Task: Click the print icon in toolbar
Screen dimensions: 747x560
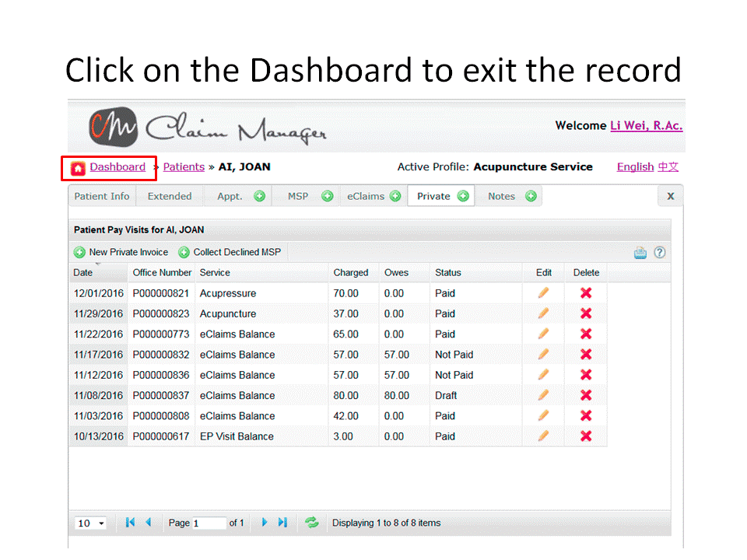Action: pyautogui.click(x=640, y=252)
